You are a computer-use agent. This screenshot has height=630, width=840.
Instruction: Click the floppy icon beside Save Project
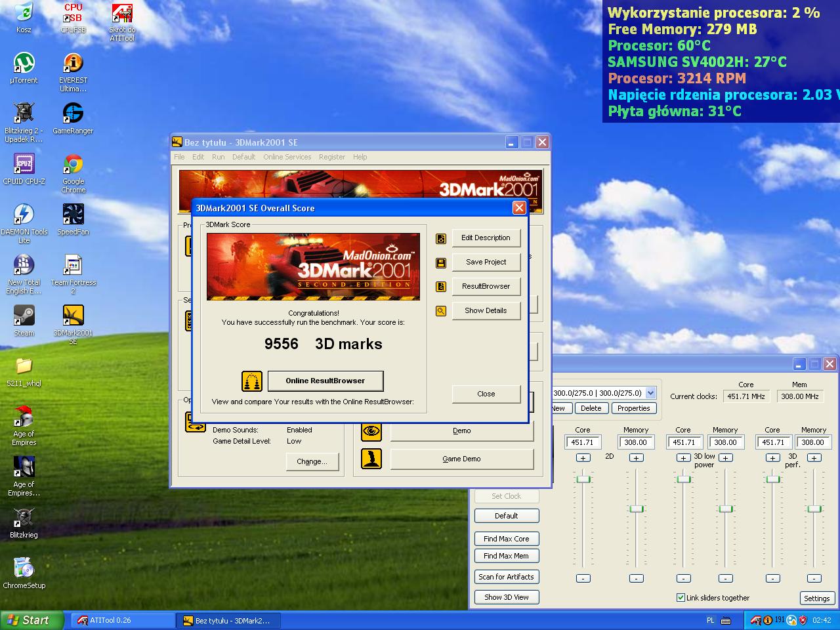(x=441, y=262)
